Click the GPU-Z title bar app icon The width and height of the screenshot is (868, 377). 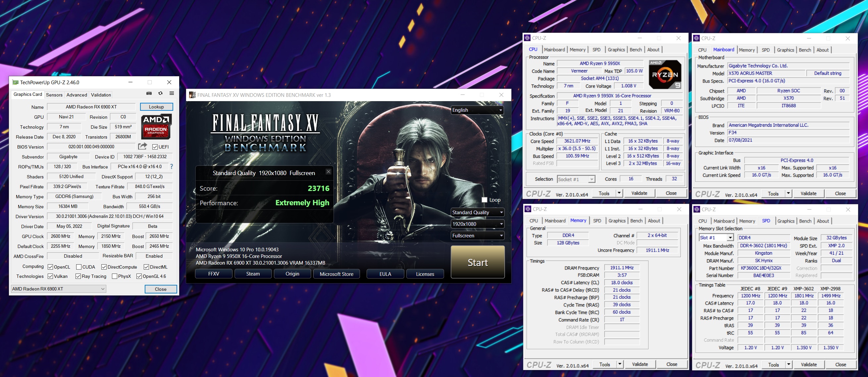[x=15, y=82]
